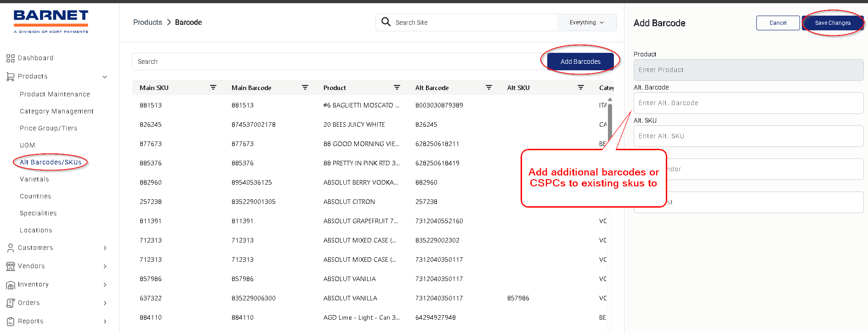Click the Products cart icon
Viewport: 868px width, 333px height.
coord(11,77)
